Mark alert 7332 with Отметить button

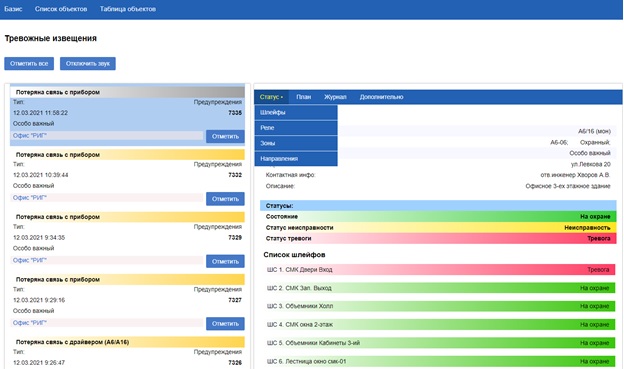coord(225,199)
